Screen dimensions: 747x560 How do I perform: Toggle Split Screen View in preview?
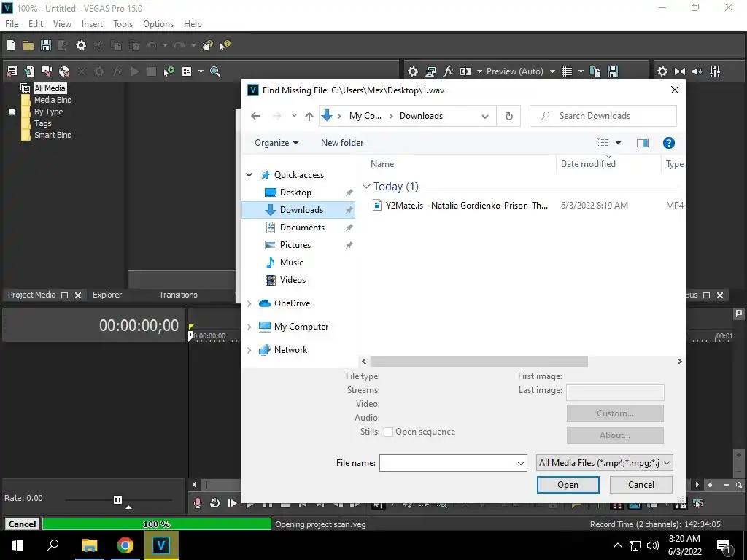point(465,71)
